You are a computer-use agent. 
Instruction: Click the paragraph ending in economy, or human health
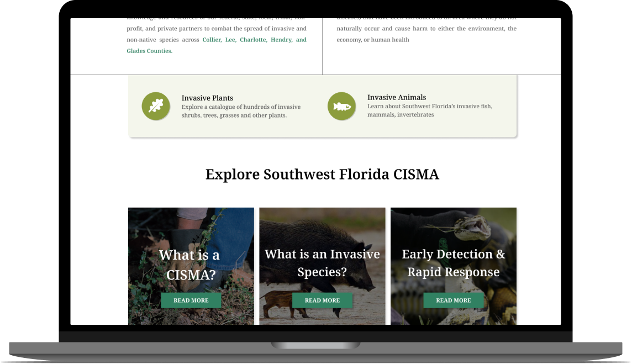coord(426,29)
